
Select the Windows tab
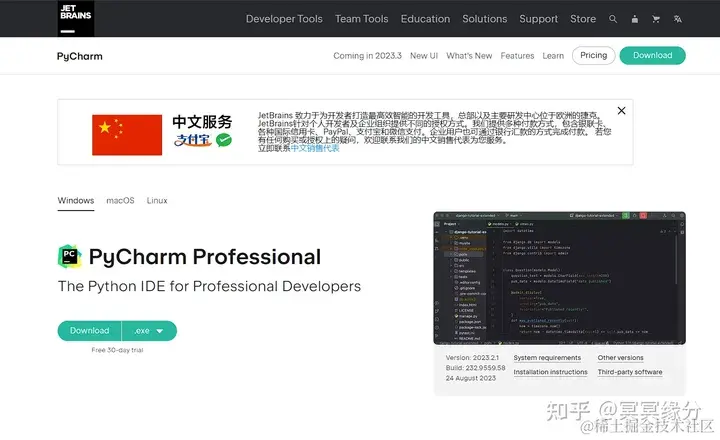pyautogui.click(x=76, y=201)
